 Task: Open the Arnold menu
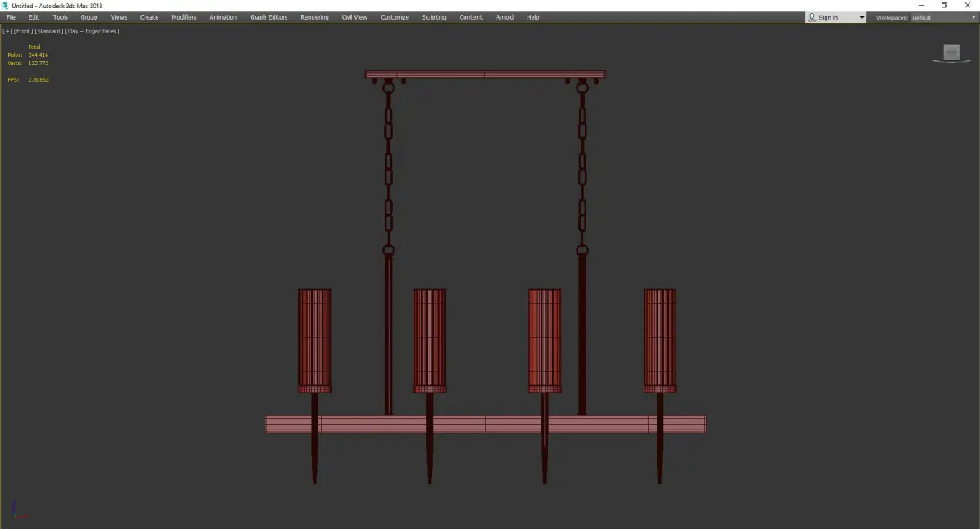point(505,17)
